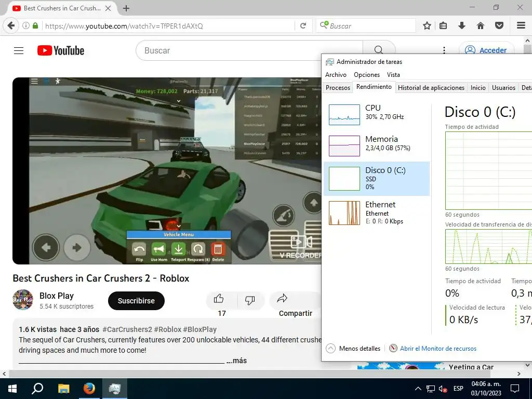Screen dimensions: 532x399
Task: Select the Memoria performance entry
Action: click(377, 145)
